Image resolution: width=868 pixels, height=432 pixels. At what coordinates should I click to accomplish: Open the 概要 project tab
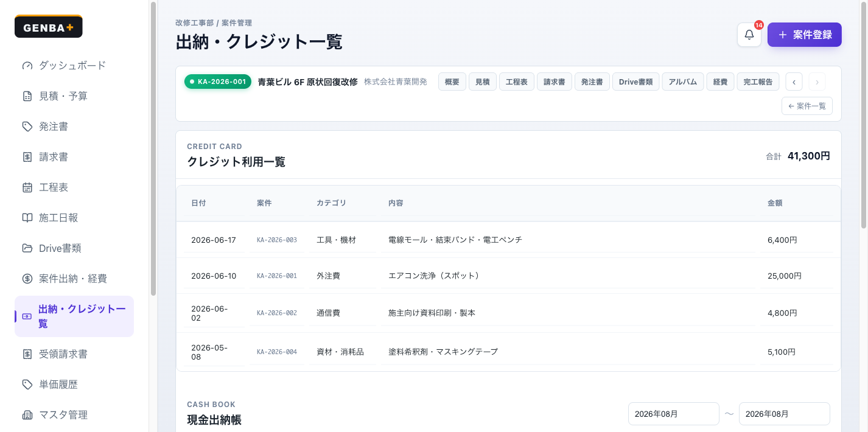click(x=452, y=82)
